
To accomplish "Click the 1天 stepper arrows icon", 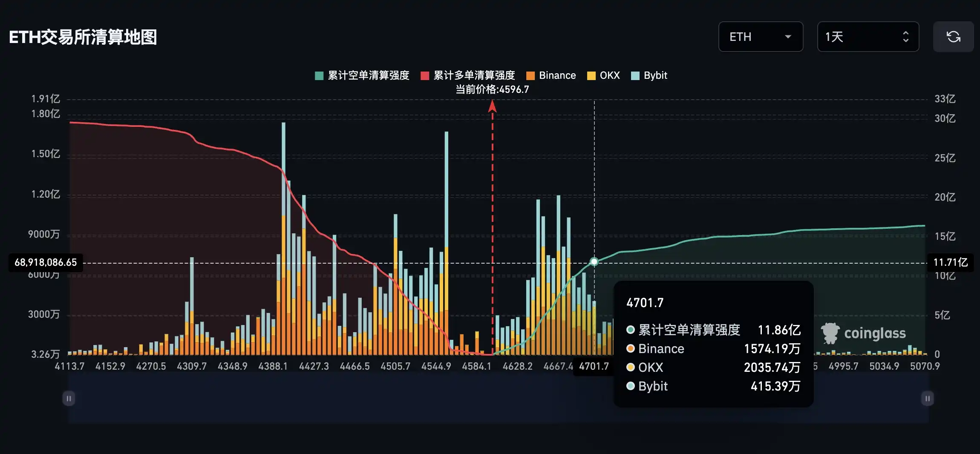I will (905, 37).
